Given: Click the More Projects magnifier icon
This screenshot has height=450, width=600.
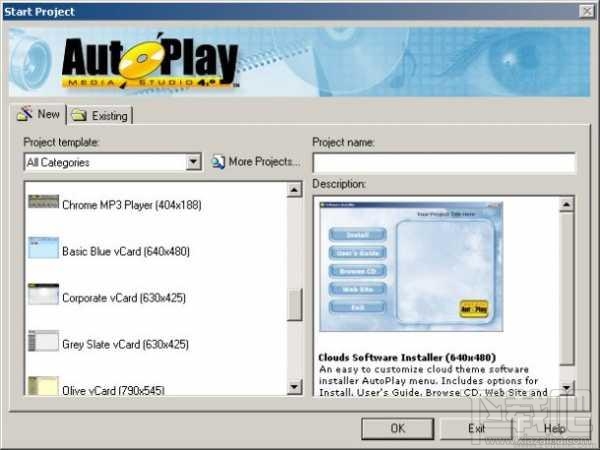Looking at the screenshot, I should coord(218,162).
